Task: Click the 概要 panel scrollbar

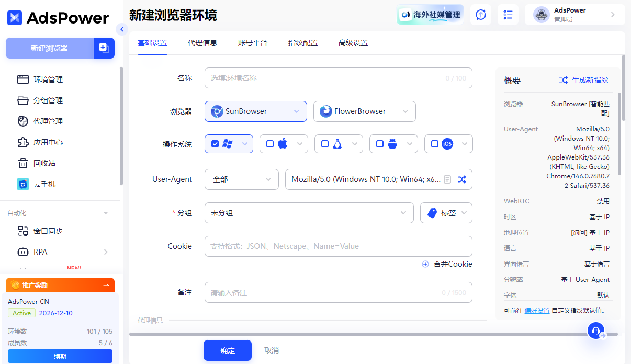Action: (619, 133)
